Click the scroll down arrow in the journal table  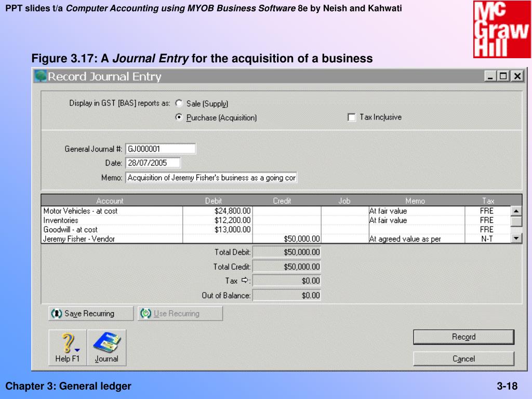[516, 238]
